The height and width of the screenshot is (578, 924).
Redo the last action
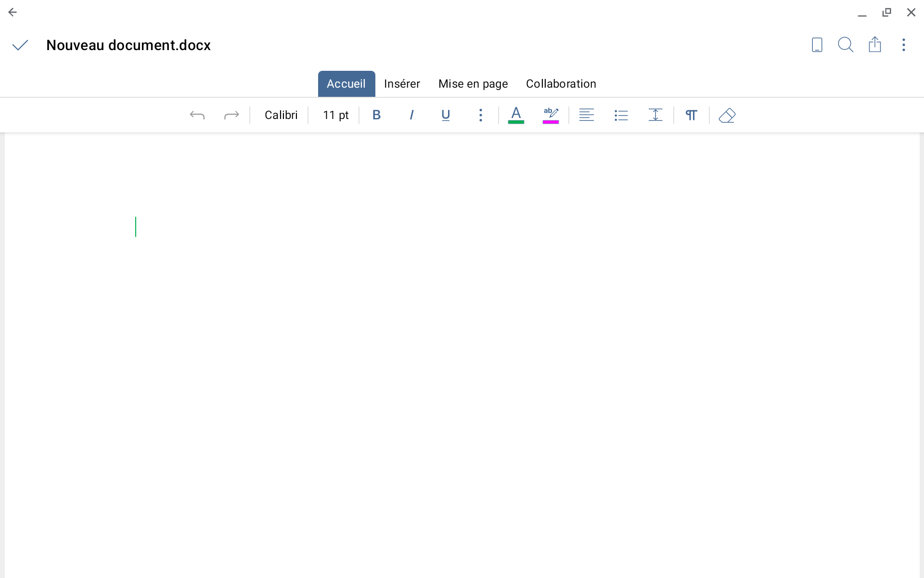231,115
